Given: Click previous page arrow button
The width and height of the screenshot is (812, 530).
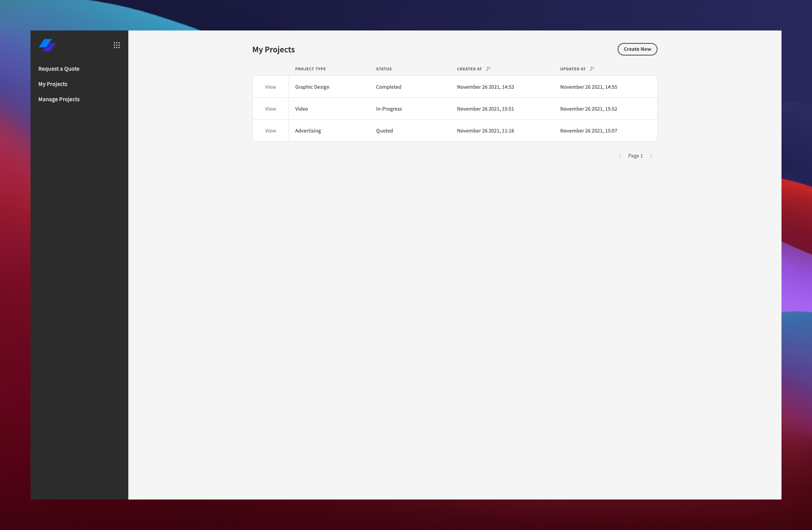Looking at the screenshot, I should 620,156.
